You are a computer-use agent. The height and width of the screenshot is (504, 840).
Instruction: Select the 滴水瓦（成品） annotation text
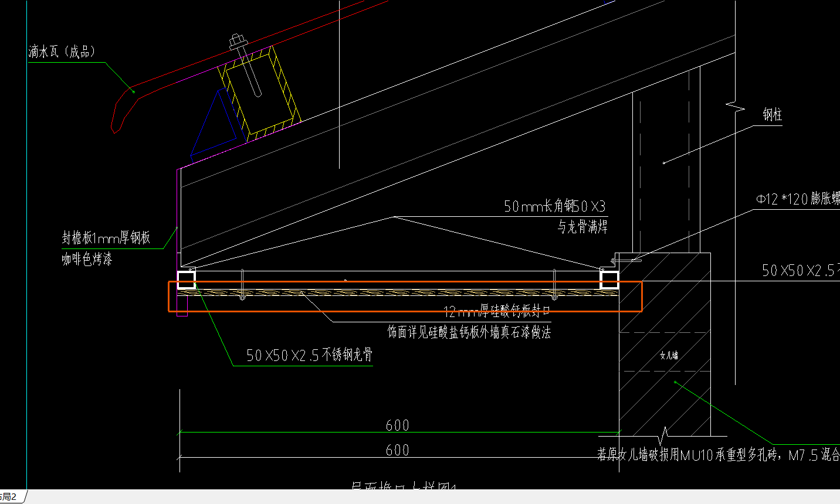pyautogui.click(x=62, y=52)
